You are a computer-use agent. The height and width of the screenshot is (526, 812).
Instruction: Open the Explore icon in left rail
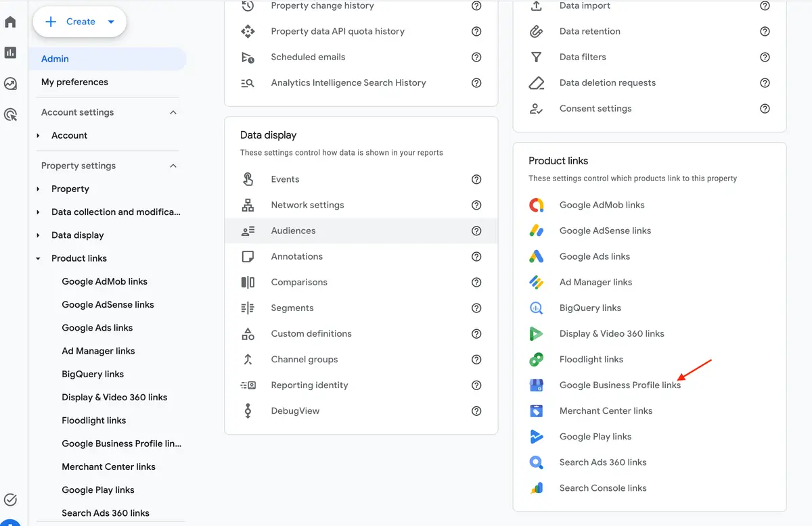click(10, 84)
